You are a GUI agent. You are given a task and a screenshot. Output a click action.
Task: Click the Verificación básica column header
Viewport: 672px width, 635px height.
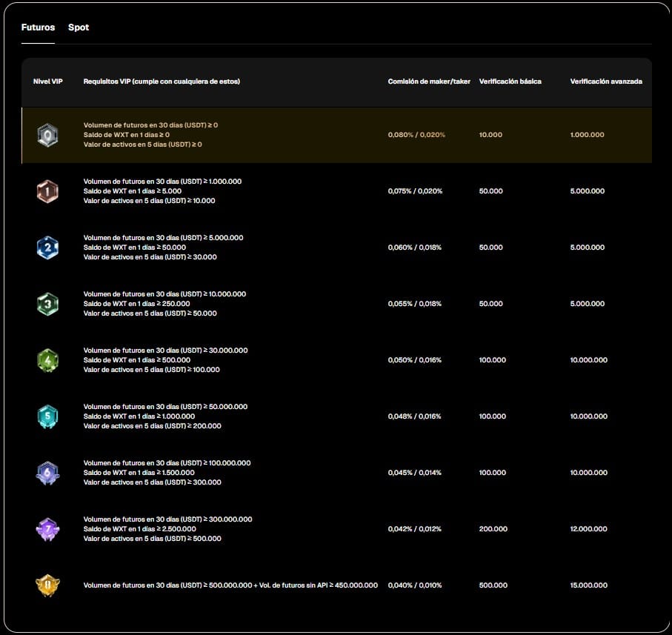pos(510,82)
